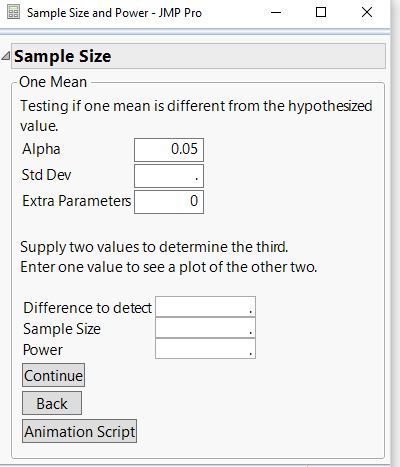
Task: Click the Alpha label text
Action: [x=41, y=149]
